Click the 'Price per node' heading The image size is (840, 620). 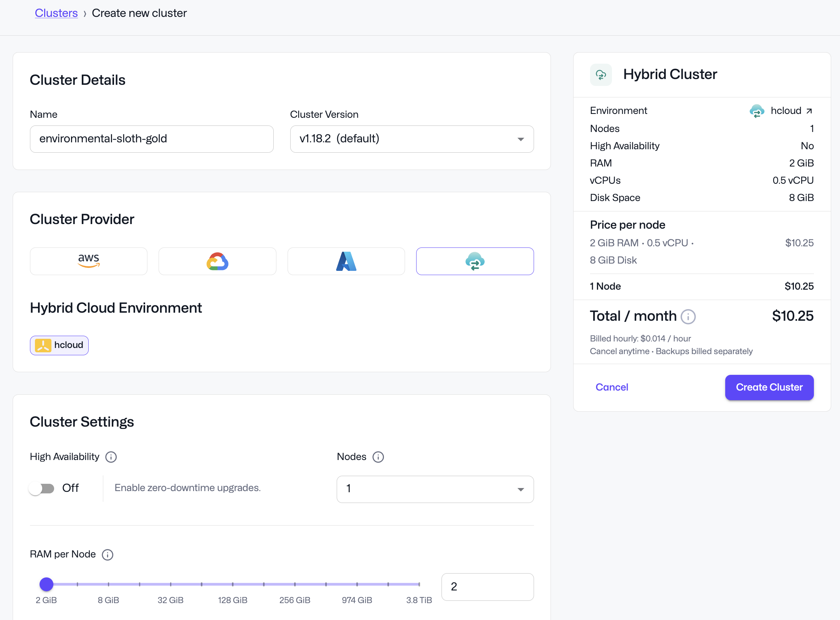tap(628, 225)
